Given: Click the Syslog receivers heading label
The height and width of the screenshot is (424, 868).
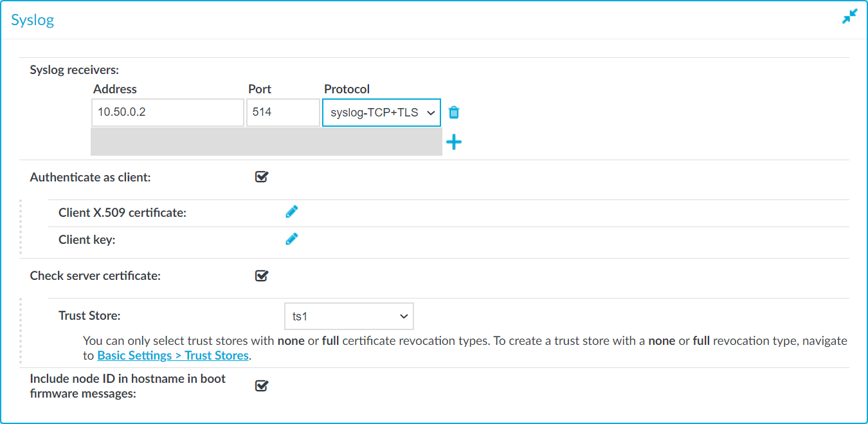Looking at the screenshot, I should [x=75, y=70].
